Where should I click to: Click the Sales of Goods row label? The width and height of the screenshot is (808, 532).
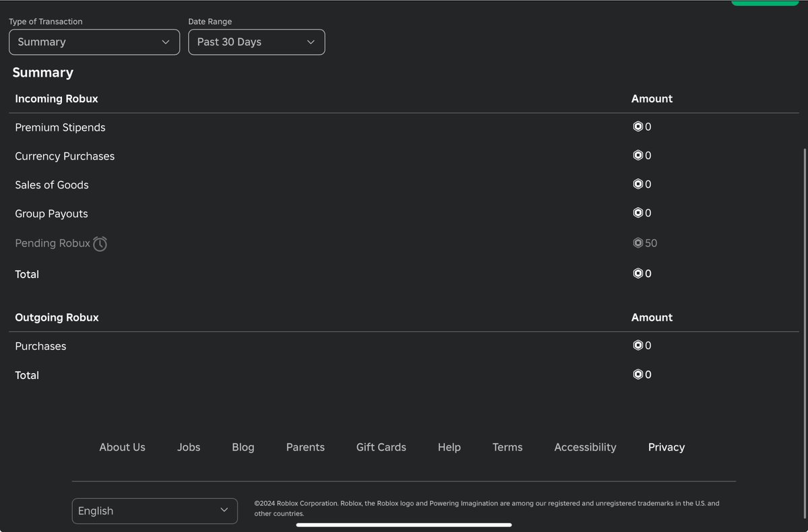(51, 185)
